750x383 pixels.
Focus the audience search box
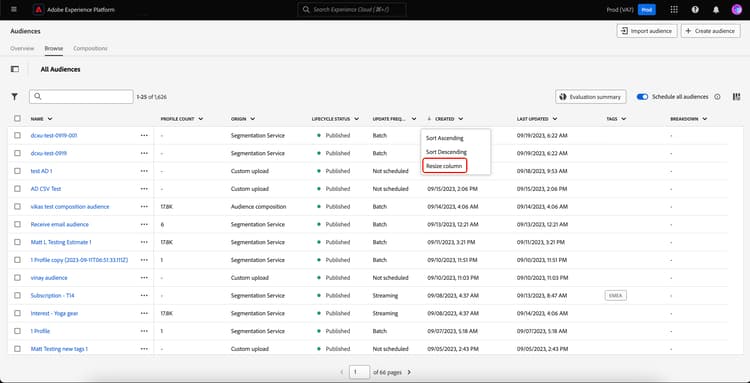pyautogui.click(x=81, y=97)
